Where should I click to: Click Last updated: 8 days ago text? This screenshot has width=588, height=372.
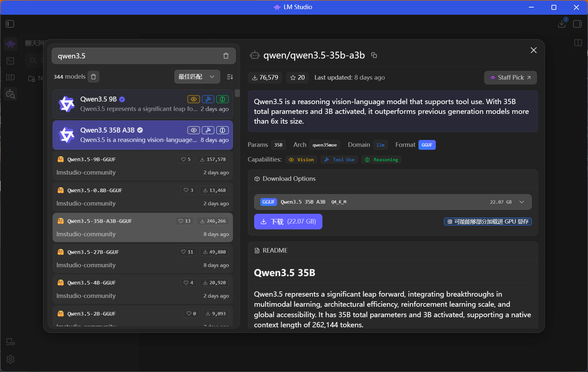coord(350,78)
